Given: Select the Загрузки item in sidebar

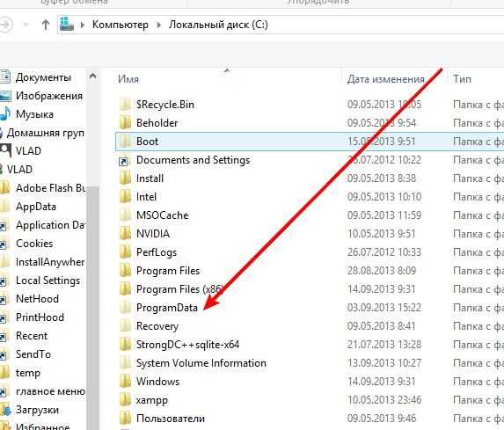Looking at the screenshot, I should [37, 410].
